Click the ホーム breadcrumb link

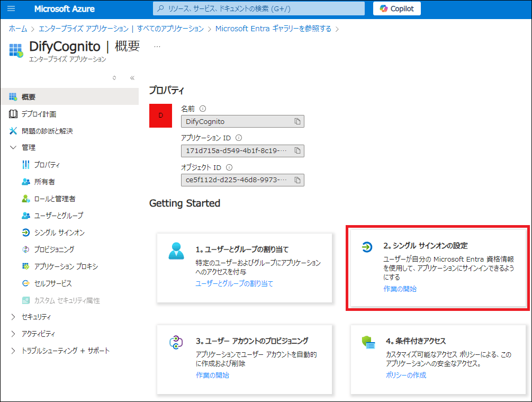tap(18, 29)
